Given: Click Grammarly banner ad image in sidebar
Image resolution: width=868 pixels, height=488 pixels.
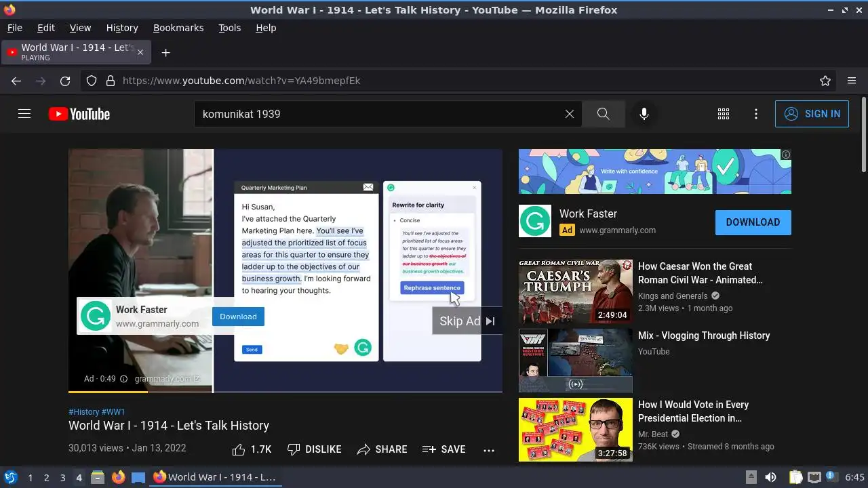Looking at the screenshot, I should (x=655, y=171).
